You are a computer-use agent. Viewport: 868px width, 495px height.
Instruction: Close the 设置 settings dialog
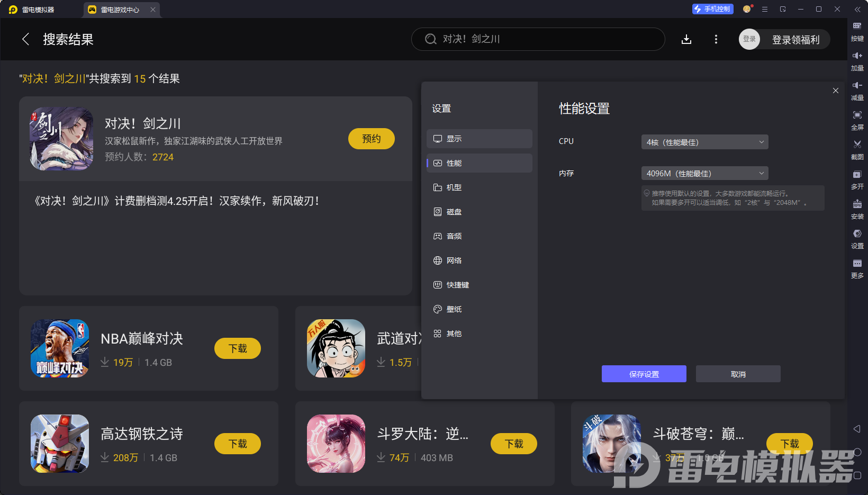[x=836, y=91]
